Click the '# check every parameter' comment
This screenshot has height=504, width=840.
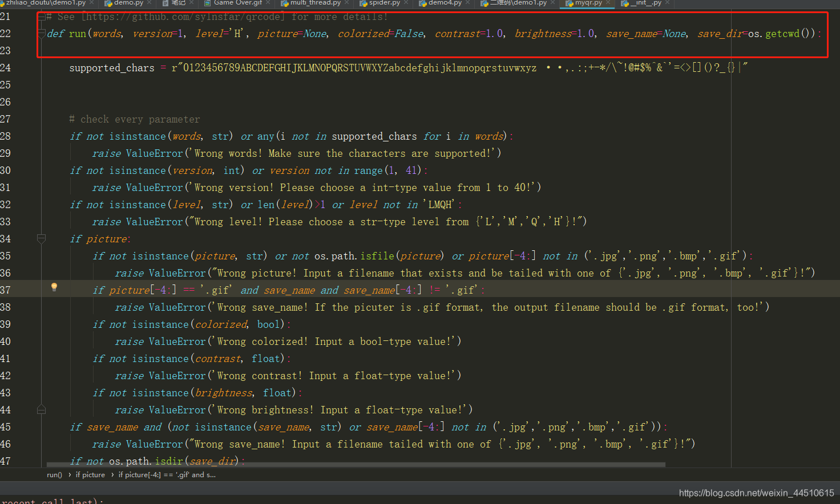click(x=135, y=119)
